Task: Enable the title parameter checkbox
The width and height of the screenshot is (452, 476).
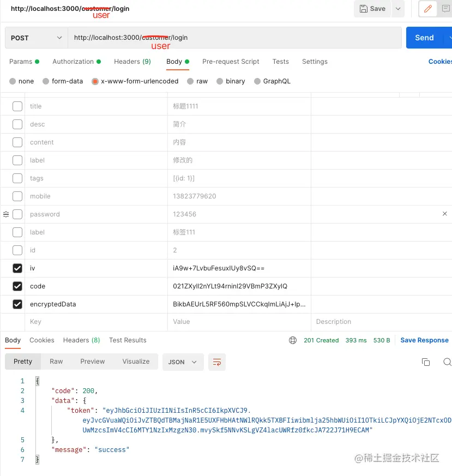Action: point(17,106)
